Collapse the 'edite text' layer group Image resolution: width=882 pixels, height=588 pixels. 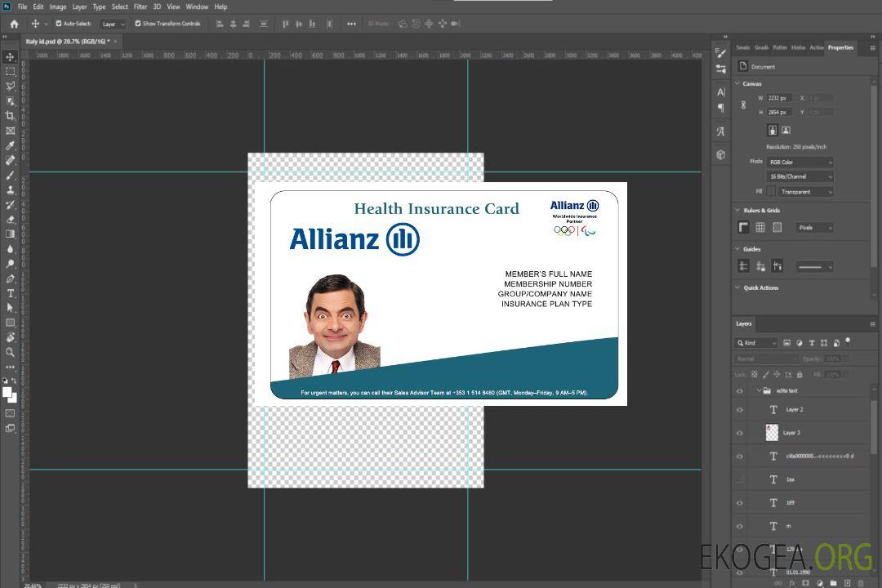click(x=759, y=390)
